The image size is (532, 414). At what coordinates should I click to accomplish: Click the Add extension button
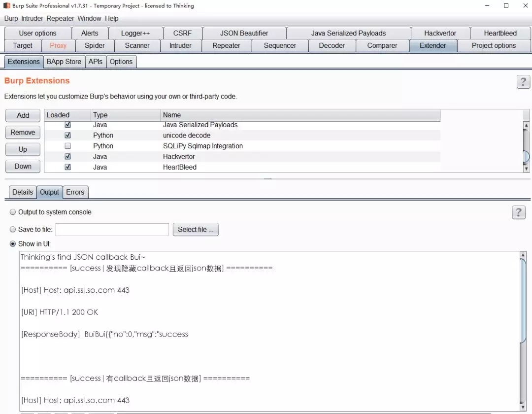point(23,115)
